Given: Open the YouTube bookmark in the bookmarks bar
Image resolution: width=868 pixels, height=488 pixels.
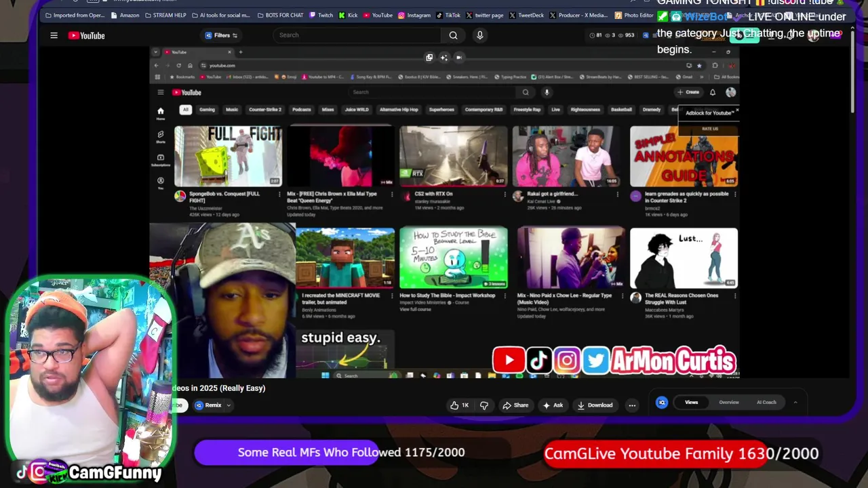Looking at the screenshot, I should click(x=378, y=15).
